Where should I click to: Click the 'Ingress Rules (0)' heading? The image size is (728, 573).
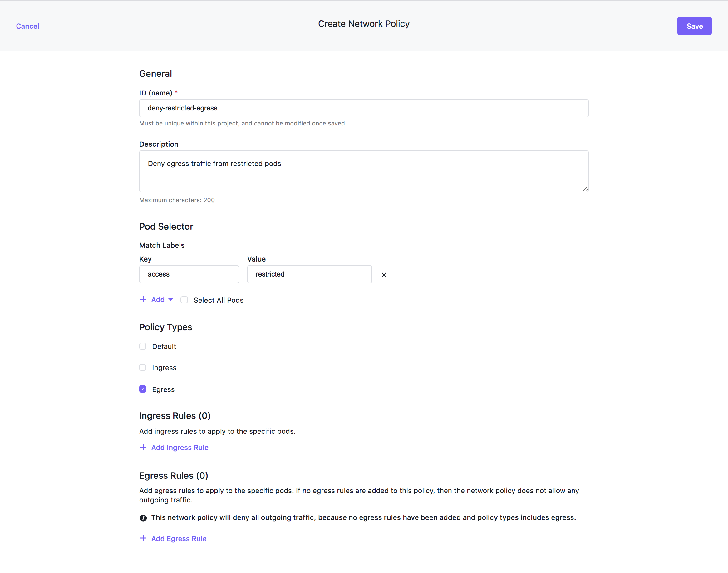click(175, 416)
